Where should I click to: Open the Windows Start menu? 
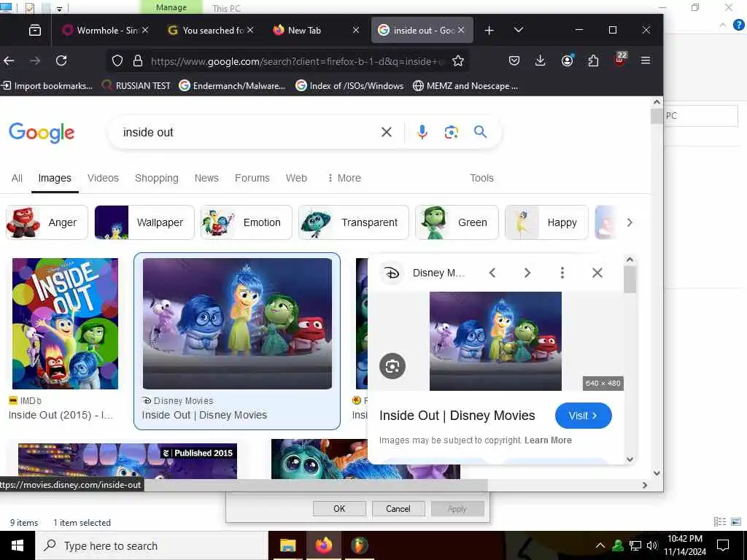pyautogui.click(x=18, y=545)
